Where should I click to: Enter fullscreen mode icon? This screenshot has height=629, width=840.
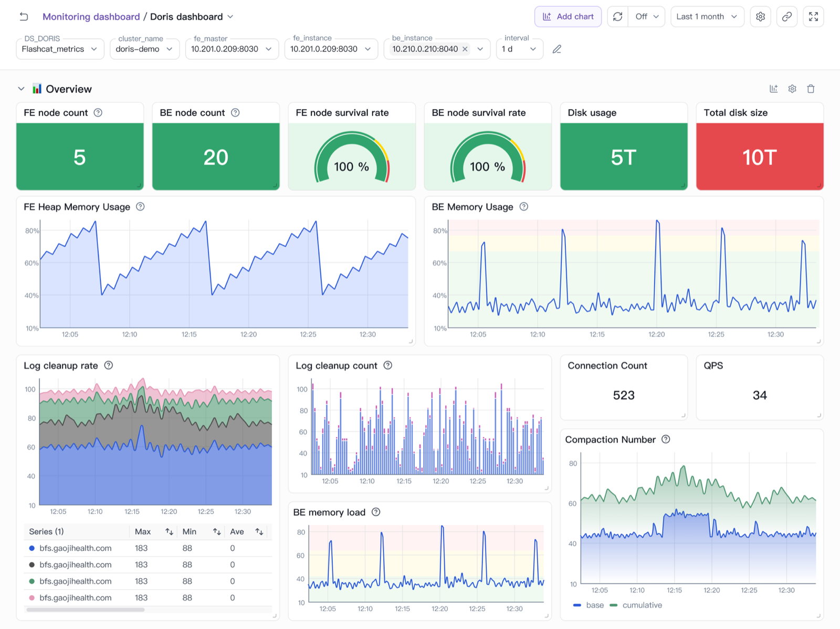tap(813, 17)
